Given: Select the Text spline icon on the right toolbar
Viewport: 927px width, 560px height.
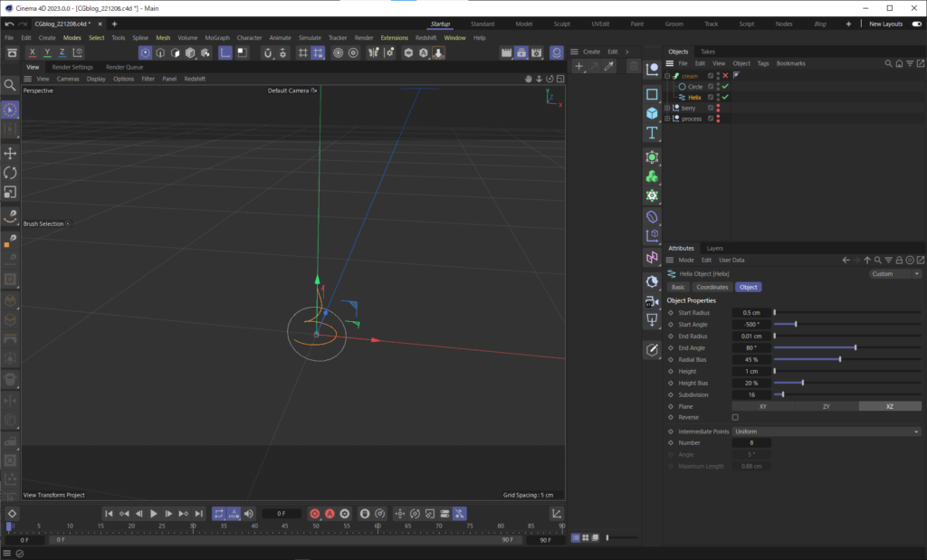Looking at the screenshot, I should pos(652,132).
